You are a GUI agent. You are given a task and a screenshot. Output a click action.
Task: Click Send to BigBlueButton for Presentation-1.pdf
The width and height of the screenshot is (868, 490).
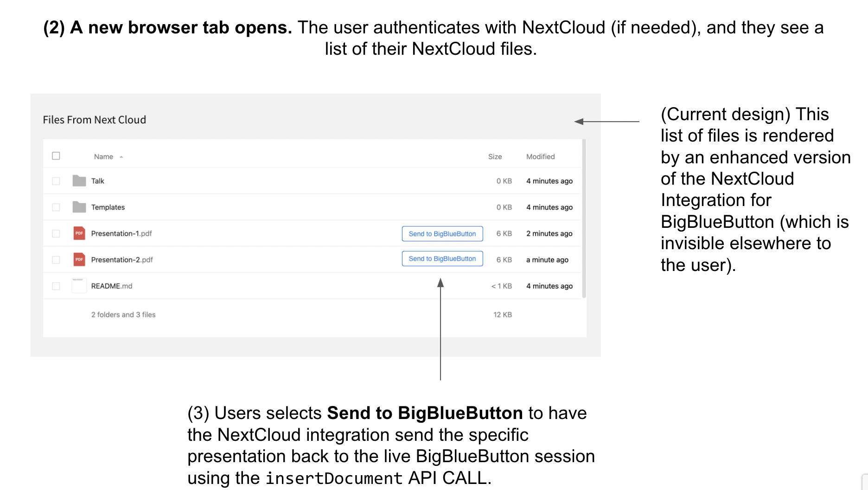click(x=442, y=233)
